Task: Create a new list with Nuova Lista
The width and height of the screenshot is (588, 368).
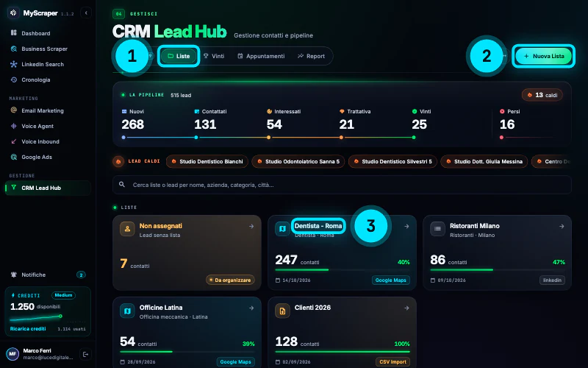Action: click(x=543, y=56)
